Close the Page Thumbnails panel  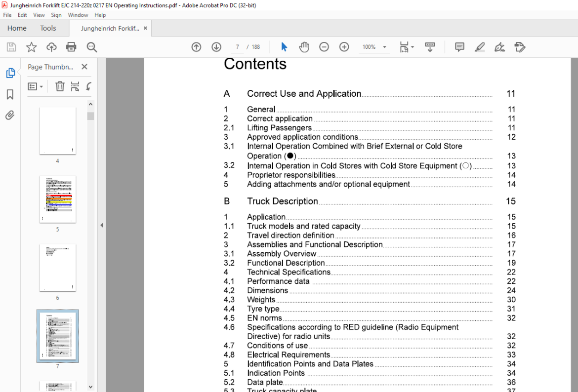pos(84,67)
